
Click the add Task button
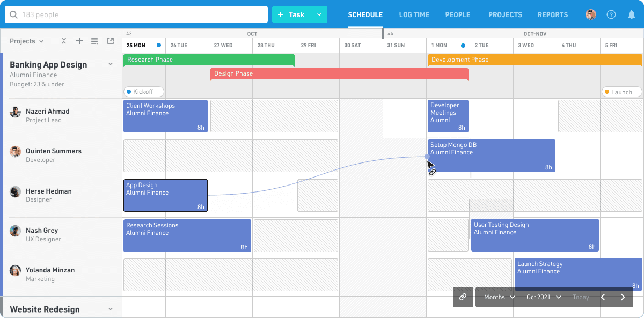(x=291, y=15)
